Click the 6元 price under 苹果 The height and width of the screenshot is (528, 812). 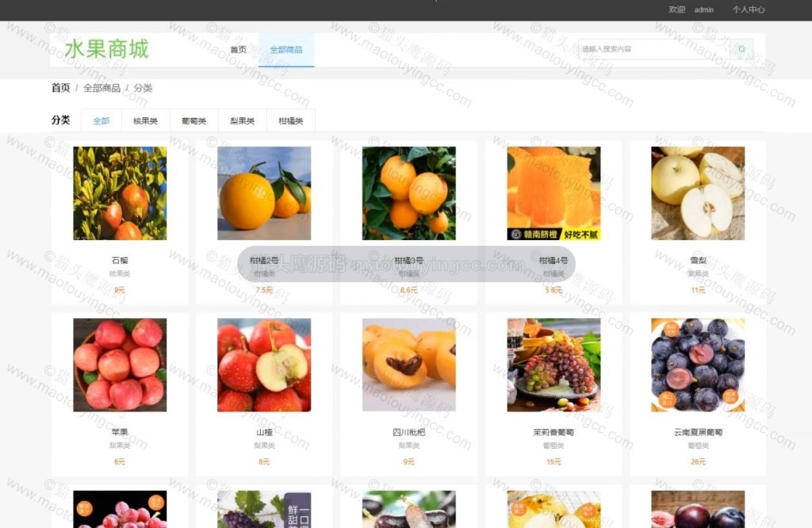[120, 461]
